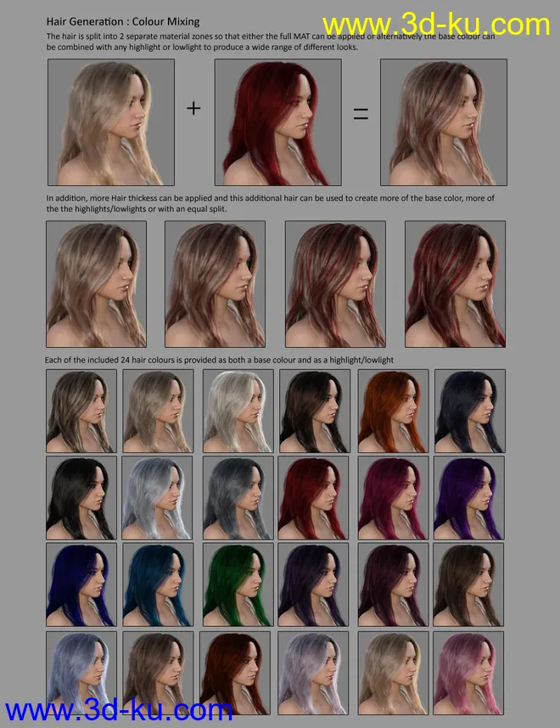The width and height of the screenshot is (560, 728).
Task: Select the platinum white hair swatch
Action: click(237, 411)
